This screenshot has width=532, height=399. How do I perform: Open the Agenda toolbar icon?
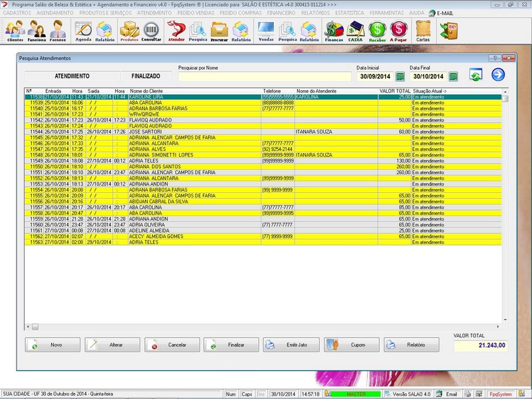(83, 31)
